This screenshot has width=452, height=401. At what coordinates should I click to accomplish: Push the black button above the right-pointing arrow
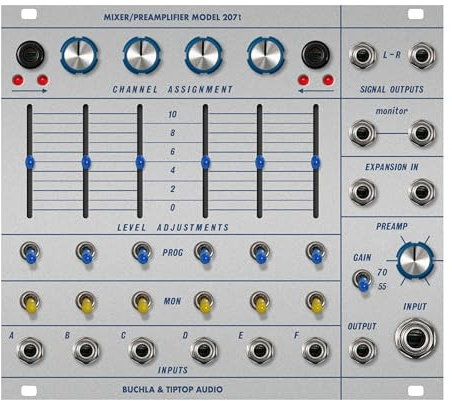30,55
